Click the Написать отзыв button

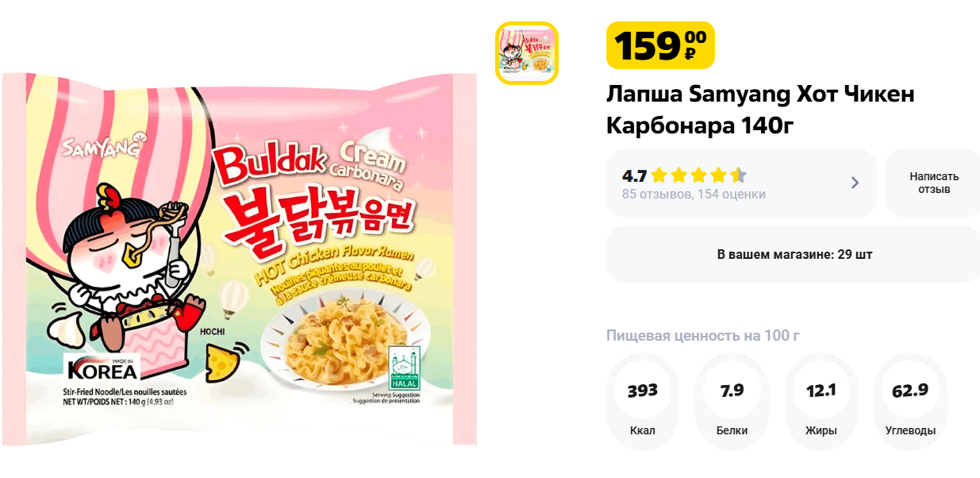934,183
